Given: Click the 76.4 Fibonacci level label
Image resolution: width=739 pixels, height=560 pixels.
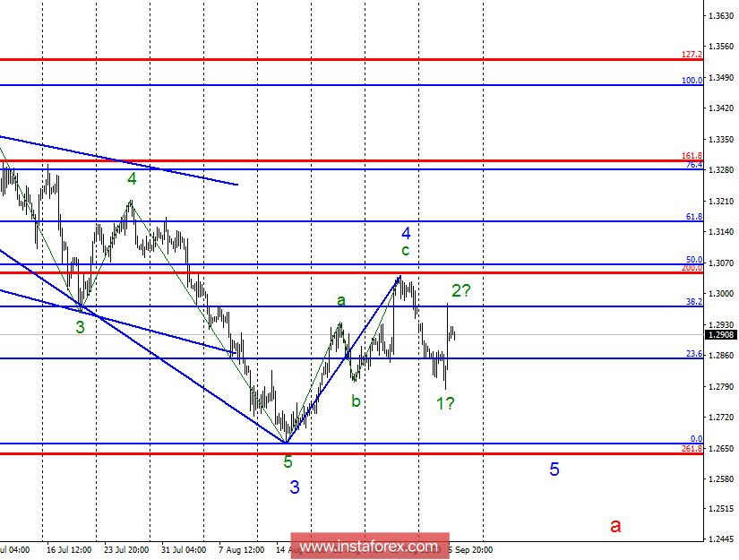Looking at the screenshot, I should click(x=693, y=165).
